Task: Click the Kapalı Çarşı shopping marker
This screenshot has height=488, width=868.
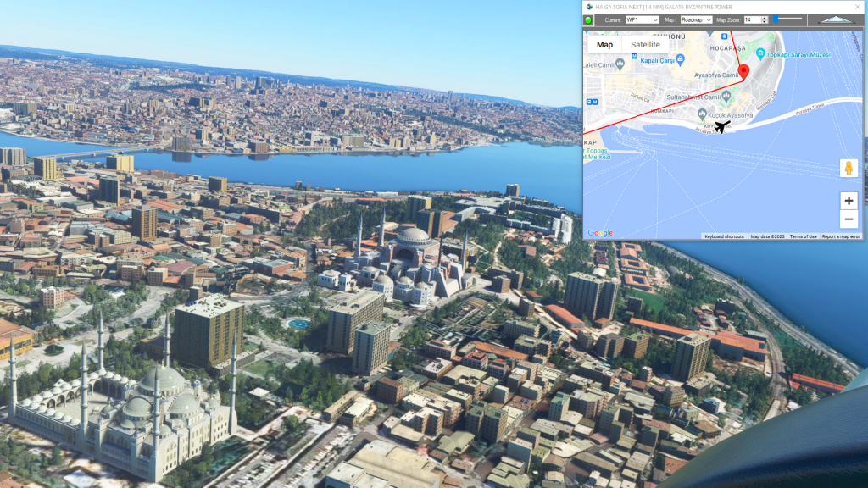Action: coord(681,59)
